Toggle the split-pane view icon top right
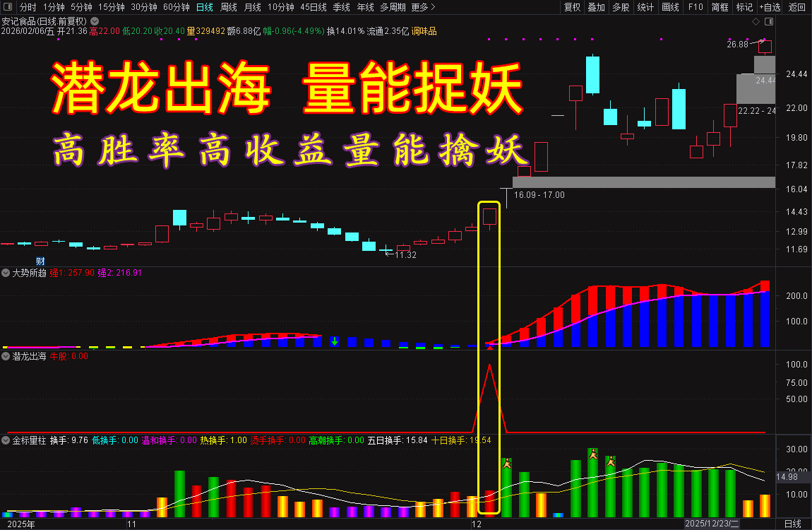 coord(769,21)
